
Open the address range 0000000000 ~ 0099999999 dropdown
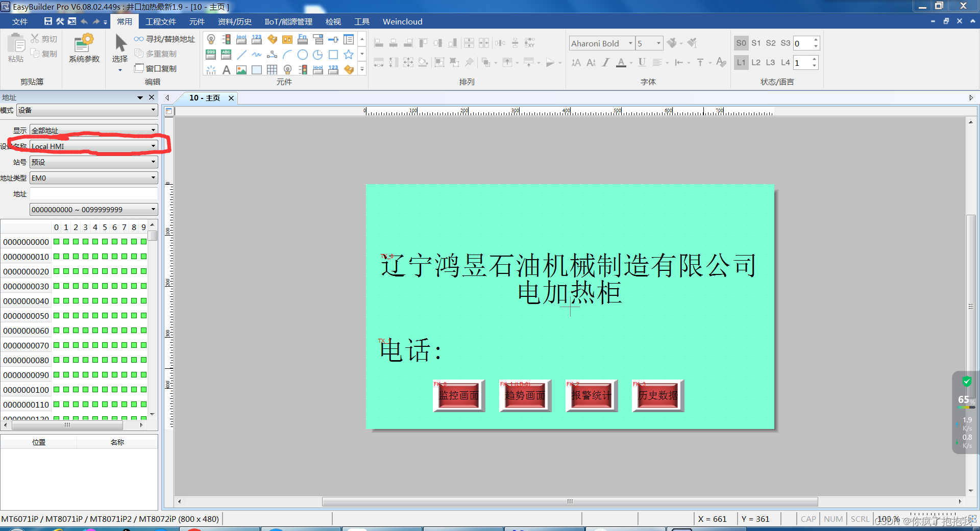[x=94, y=210]
